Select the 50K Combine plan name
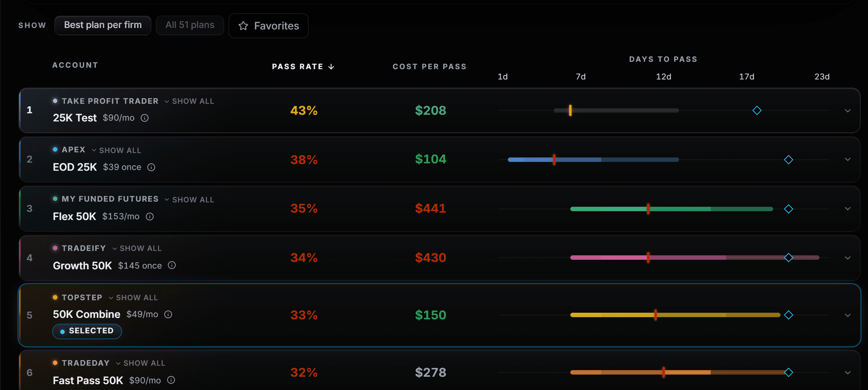The image size is (868, 390). (x=87, y=314)
